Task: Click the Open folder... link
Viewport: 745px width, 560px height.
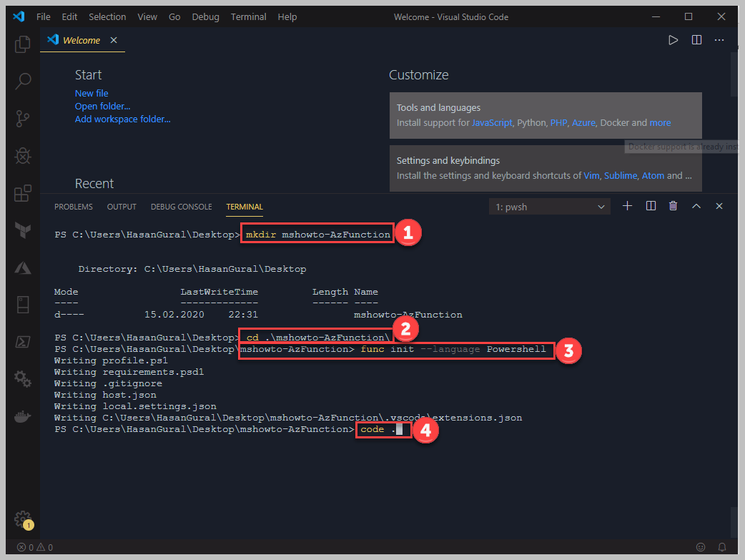Action: point(102,106)
